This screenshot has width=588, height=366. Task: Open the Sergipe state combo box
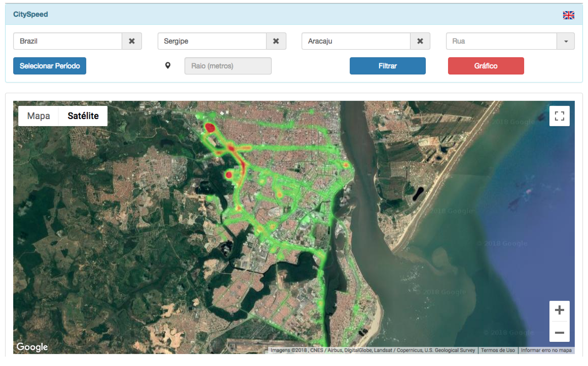coord(212,41)
